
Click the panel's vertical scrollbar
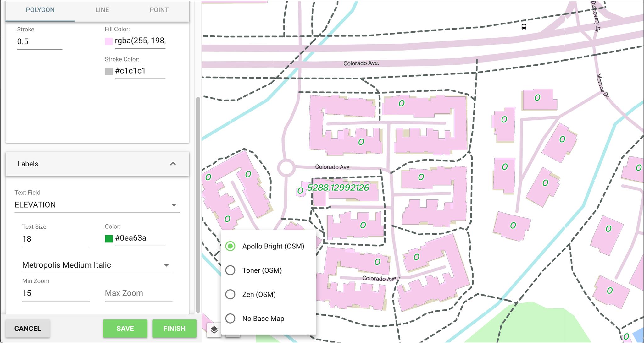pyautogui.click(x=198, y=204)
